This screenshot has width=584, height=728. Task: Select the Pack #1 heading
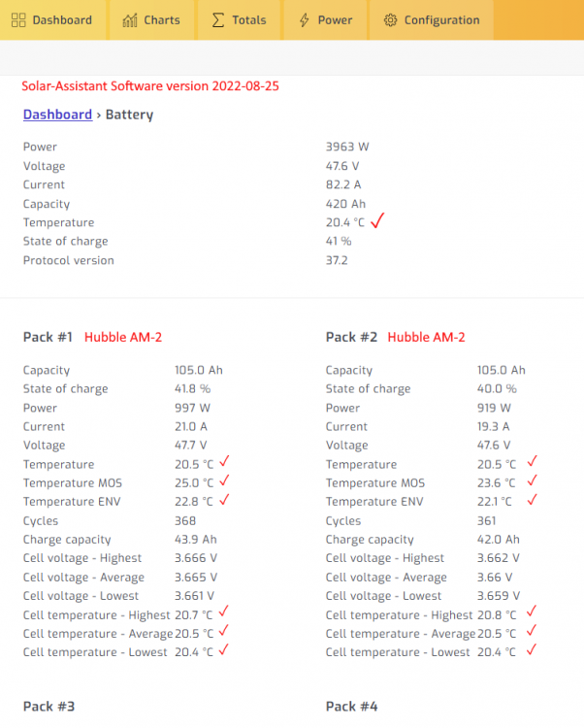coord(48,337)
